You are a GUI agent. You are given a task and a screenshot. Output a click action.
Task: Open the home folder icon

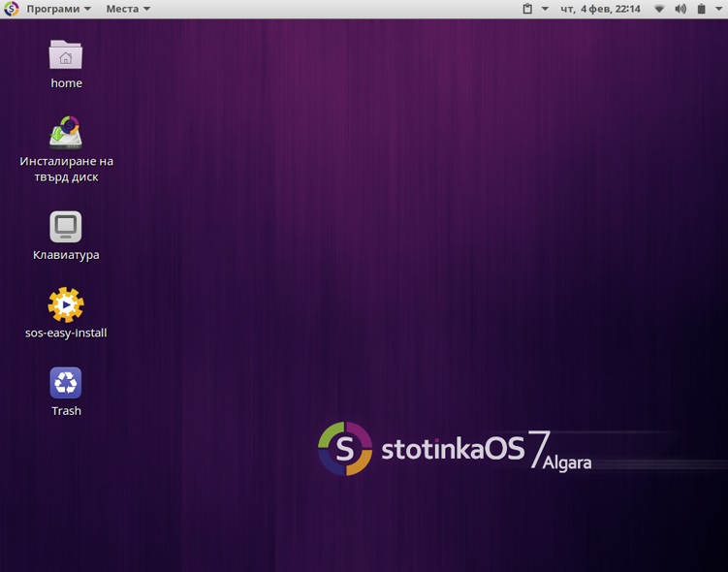[x=66, y=54]
